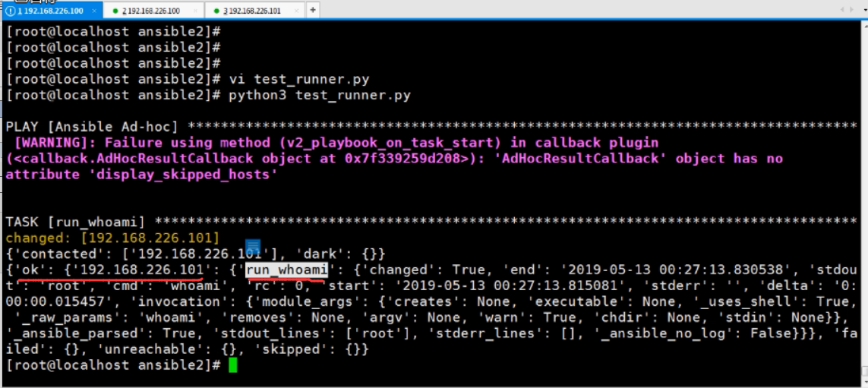
Task: Click the green cursor at last prompt
Action: (232, 365)
